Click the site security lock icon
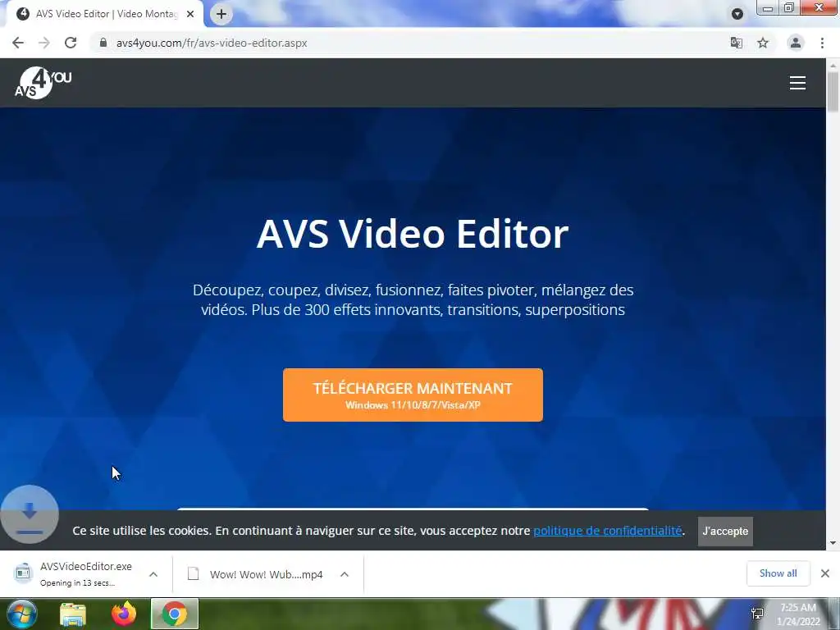The image size is (840, 630). 103,43
